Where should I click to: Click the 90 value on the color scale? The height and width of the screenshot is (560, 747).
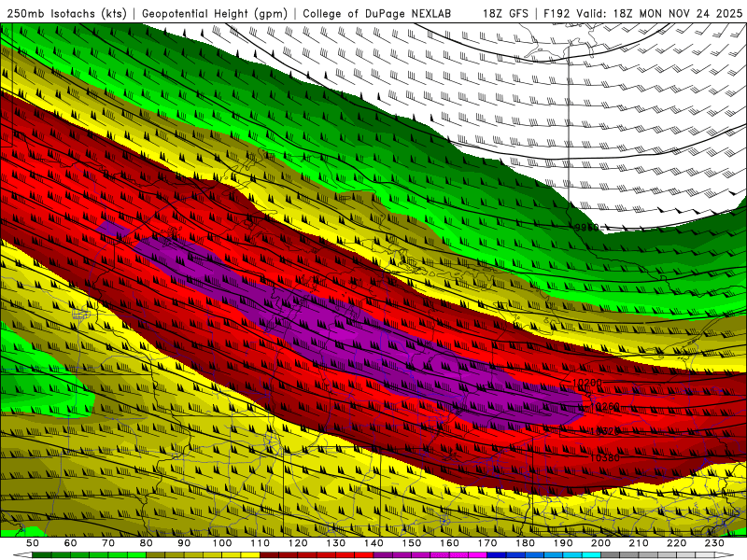pos(184,543)
